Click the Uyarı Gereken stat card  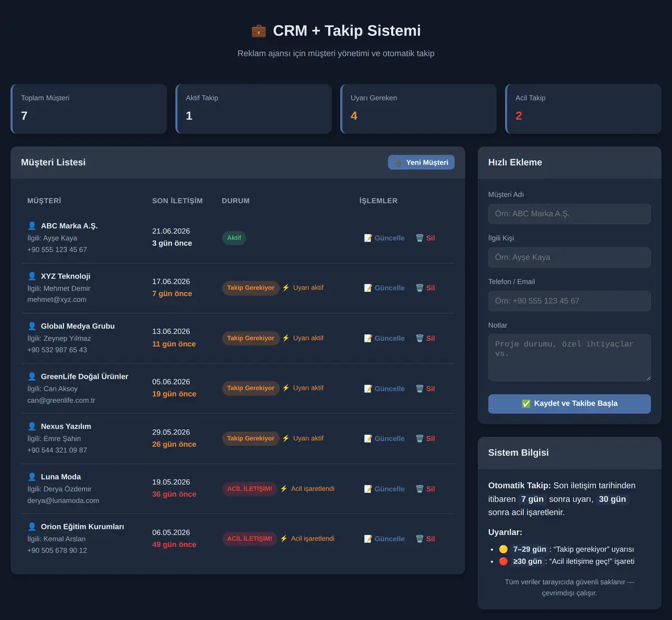pyautogui.click(x=418, y=109)
